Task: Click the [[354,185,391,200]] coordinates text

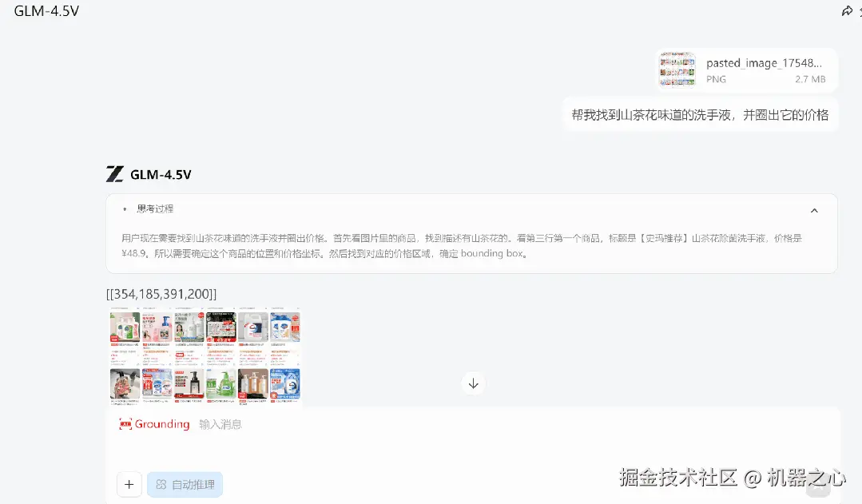Action: pos(161,293)
